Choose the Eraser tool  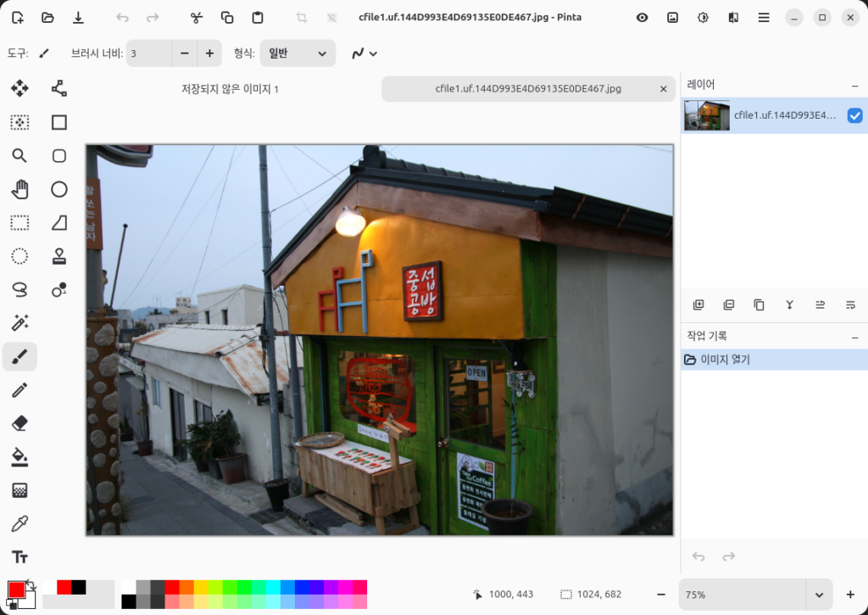click(x=19, y=423)
